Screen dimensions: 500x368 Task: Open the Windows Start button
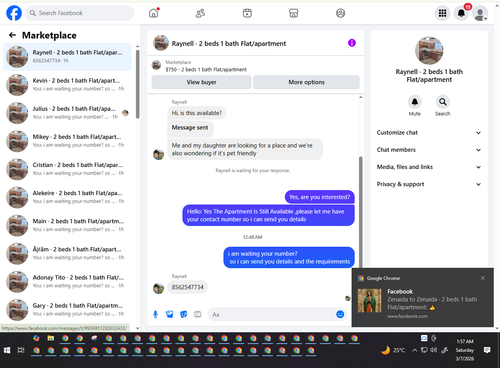[x=7, y=350]
